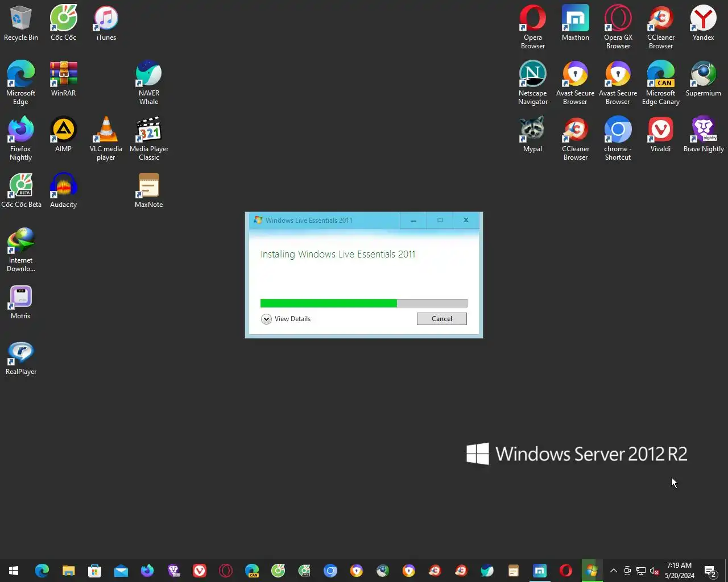Screen dimensions: 728x582
Task: Click the Windows Live Essentials 2011 title bar
Action: (324, 220)
